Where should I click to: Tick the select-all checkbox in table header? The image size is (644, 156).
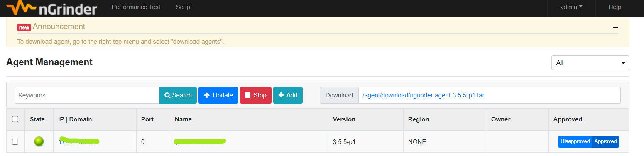pos(15,119)
